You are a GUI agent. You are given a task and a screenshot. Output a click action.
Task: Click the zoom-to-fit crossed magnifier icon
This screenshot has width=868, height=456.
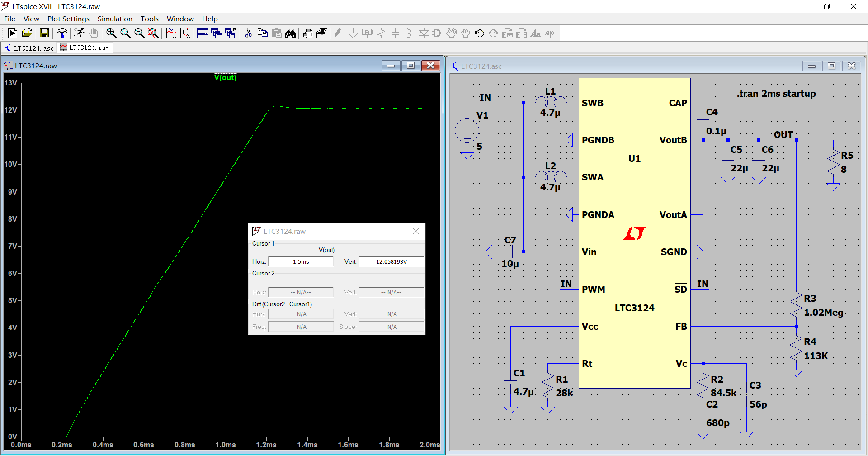pyautogui.click(x=153, y=33)
